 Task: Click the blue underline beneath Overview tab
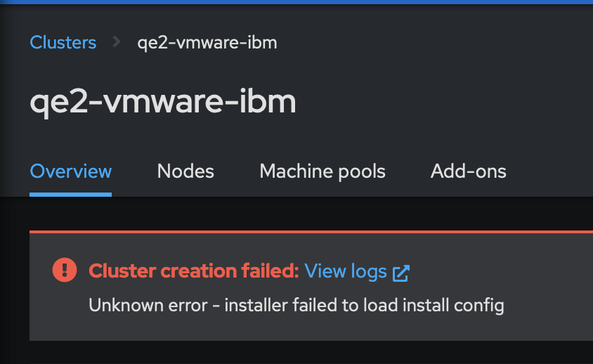70,194
